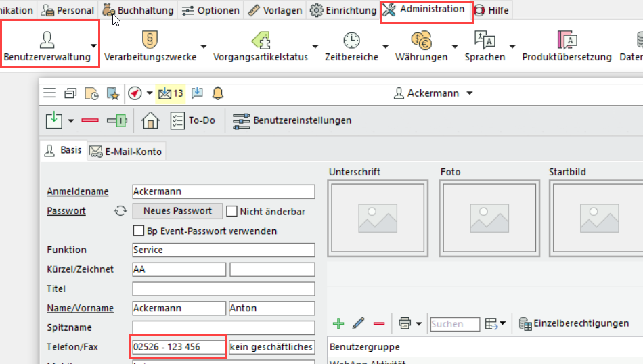Open the mail inbox icon showing 13
Image resolution: width=643 pixels, height=364 pixels.
click(170, 93)
